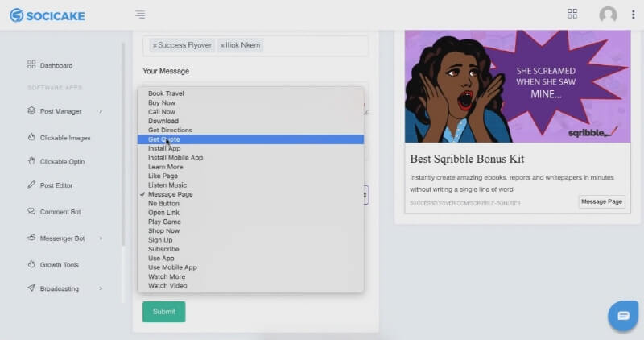
Task: Expand the Broadcasting submenu arrow
Action: tap(101, 288)
